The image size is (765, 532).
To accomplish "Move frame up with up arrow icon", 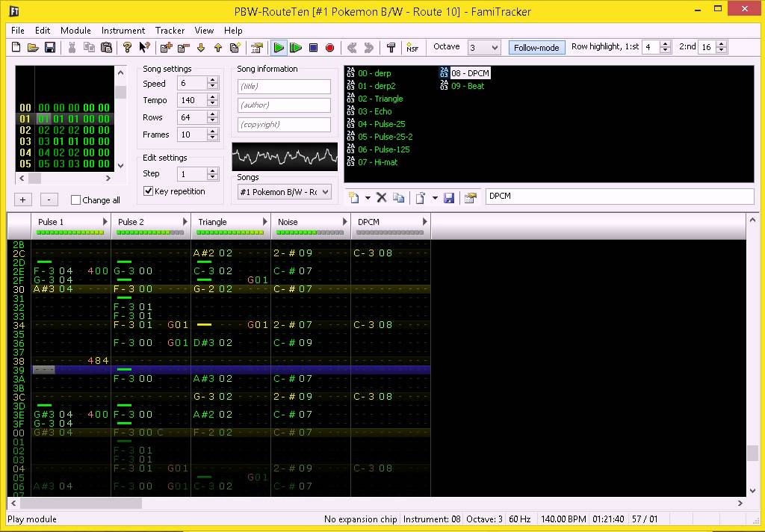I will pyautogui.click(x=217, y=47).
